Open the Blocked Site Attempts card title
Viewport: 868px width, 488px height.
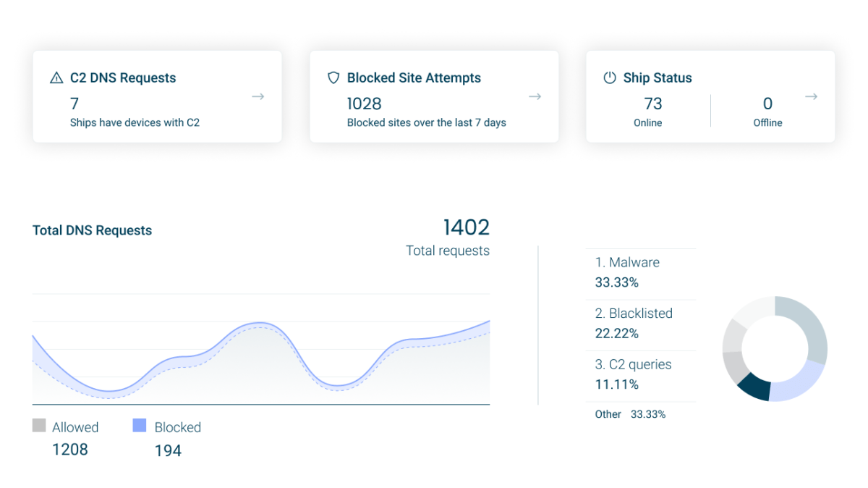click(x=414, y=78)
